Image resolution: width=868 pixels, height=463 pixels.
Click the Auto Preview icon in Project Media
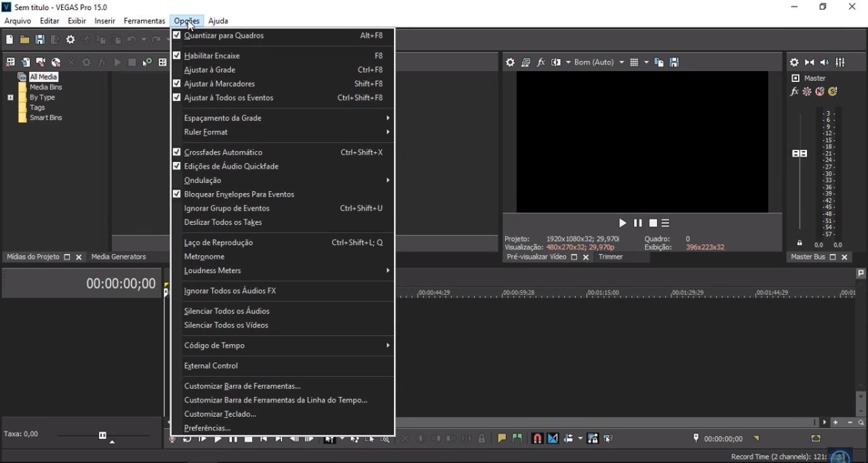[147, 62]
